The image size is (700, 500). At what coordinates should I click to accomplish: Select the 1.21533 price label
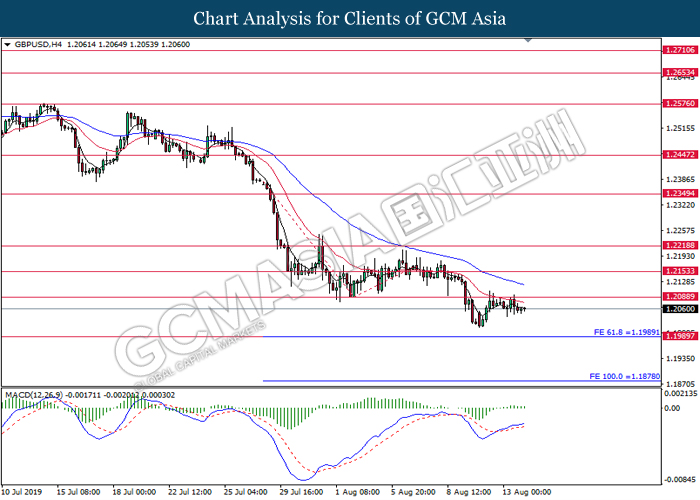pos(680,271)
